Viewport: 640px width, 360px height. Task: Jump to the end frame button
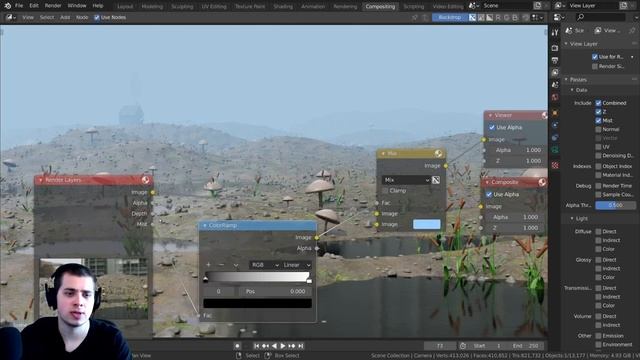click(301, 346)
